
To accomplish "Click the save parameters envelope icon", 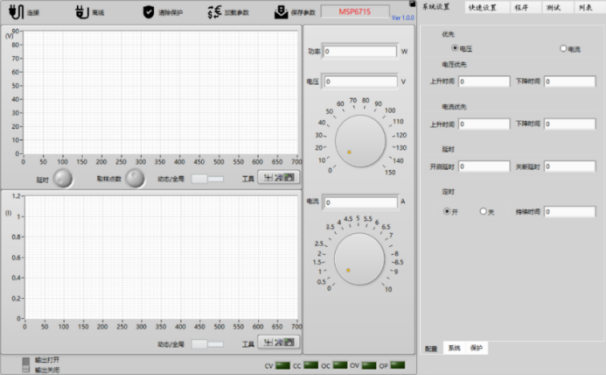I will pos(281,12).
